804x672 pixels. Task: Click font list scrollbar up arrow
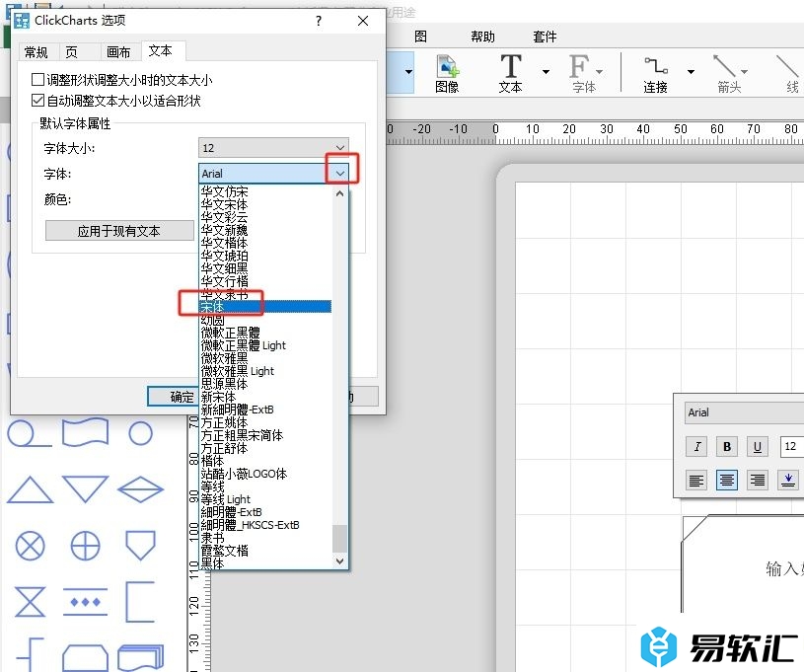click(339, 193)
